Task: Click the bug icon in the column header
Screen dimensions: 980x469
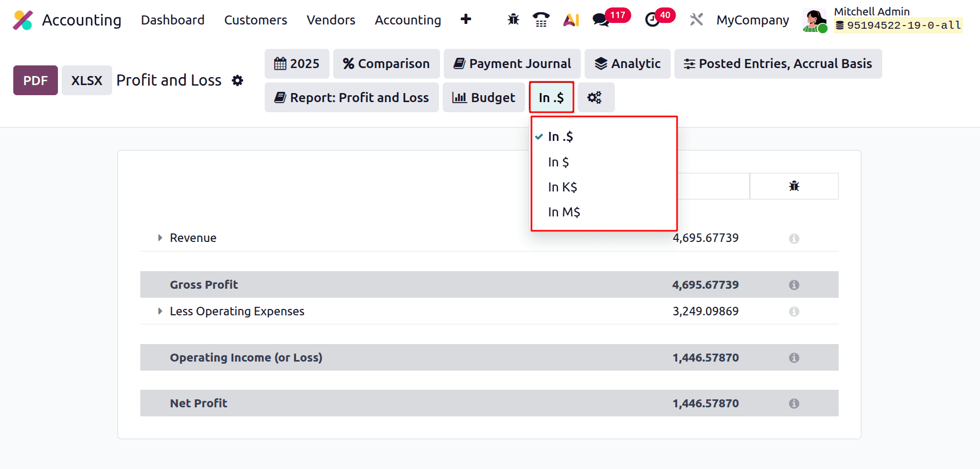Action: tap(794, 186)
